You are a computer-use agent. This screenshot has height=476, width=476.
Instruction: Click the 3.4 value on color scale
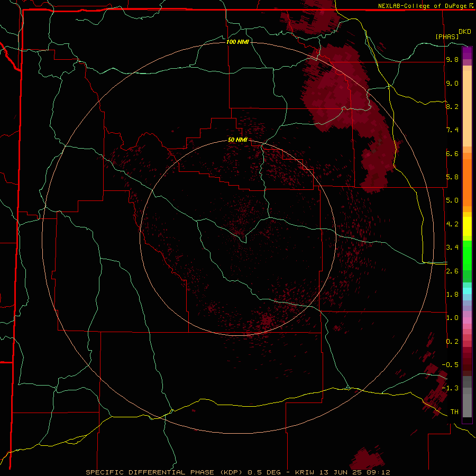coord(452,248)
